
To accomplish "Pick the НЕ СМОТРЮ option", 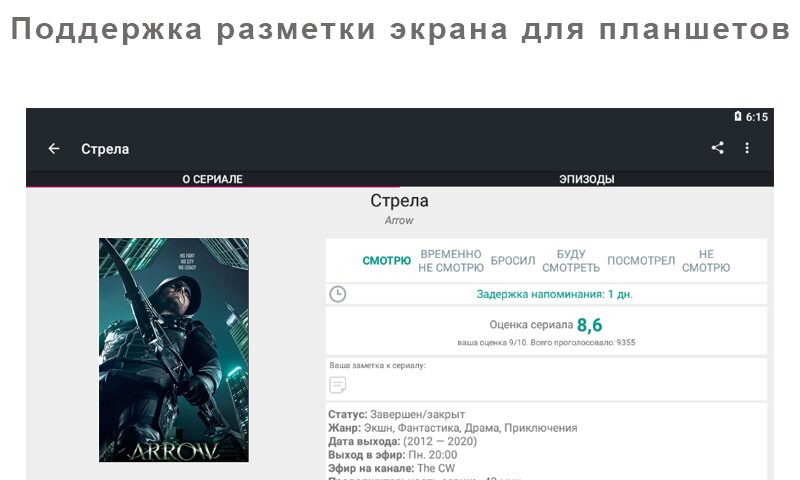I will (x=706, y=261).
